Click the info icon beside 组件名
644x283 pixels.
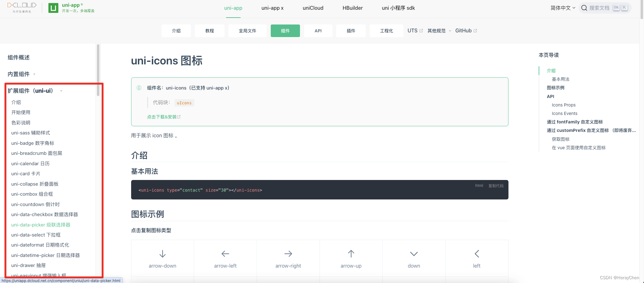tap(139, 88)
